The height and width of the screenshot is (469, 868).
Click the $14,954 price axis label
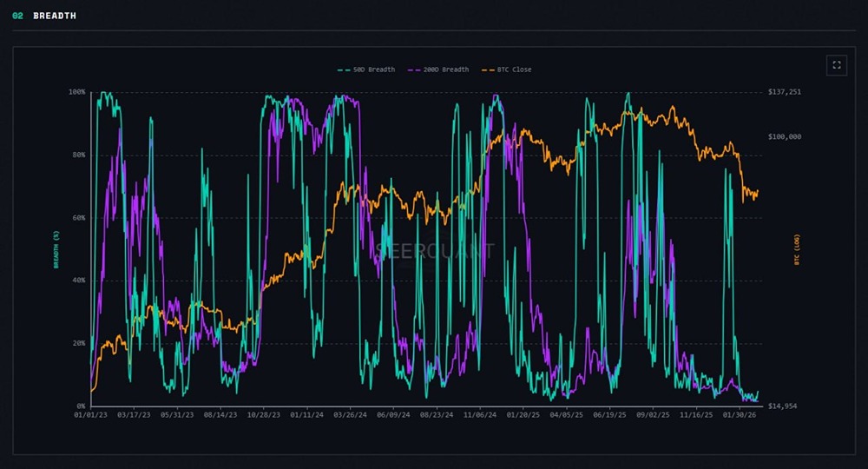click(783, 406)
